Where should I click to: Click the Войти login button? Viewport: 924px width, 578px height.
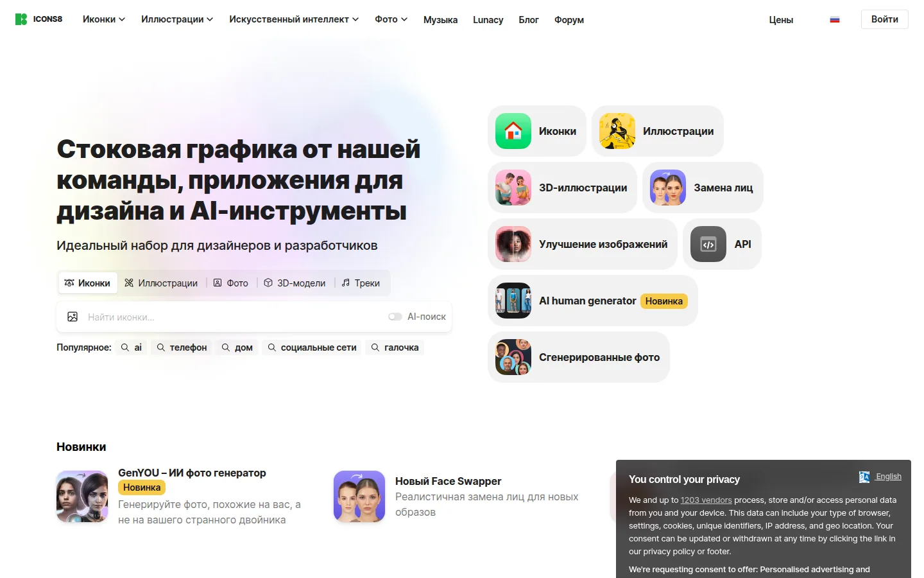point(884,19)
